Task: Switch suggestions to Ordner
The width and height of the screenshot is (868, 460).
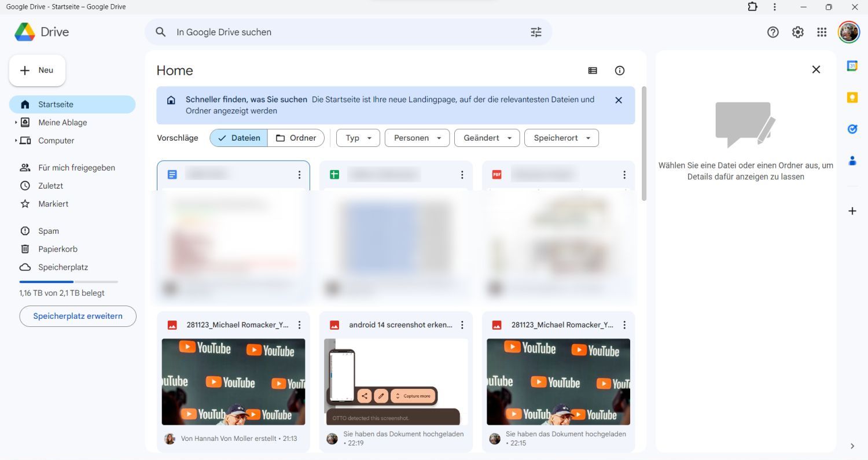Action: coord(296,138)
